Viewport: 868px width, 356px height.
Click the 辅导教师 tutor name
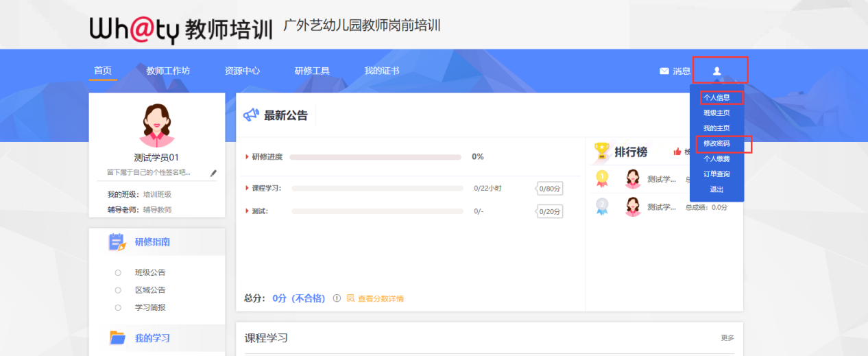pyautogui.click(x=157, y=210)
